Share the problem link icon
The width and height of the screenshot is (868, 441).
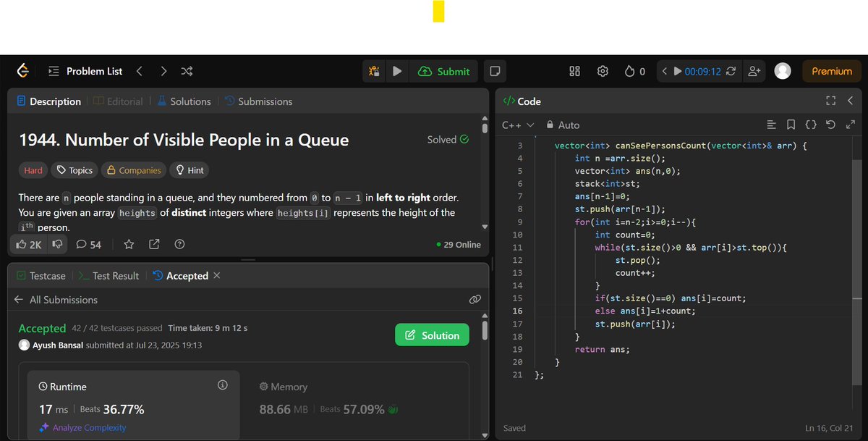[x=154, y=245]
